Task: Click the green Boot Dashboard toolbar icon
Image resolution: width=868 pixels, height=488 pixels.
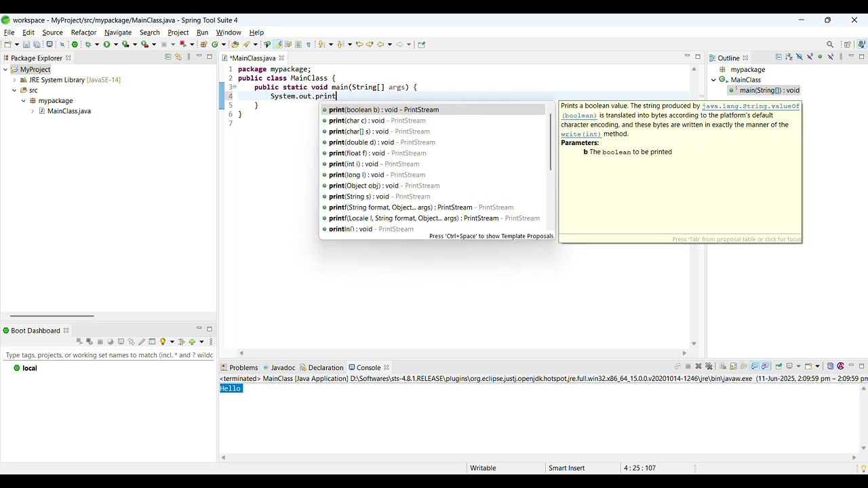Action: 75,45
